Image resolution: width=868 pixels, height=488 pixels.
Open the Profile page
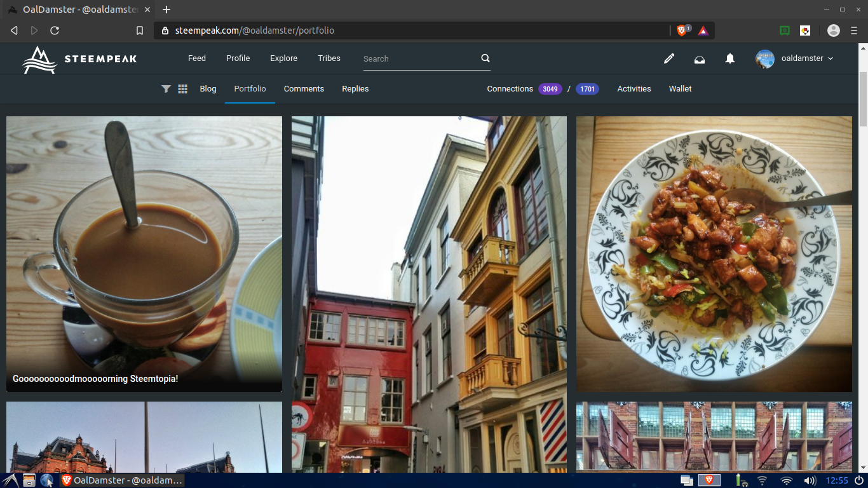click(238, 58)
